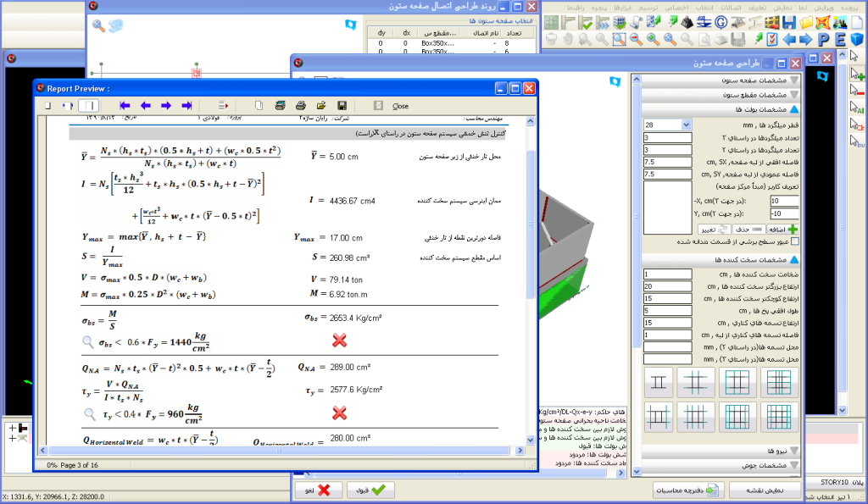
Task: Open the اتصالات menu
Action: pyautogui.click(x=729, y=7)
